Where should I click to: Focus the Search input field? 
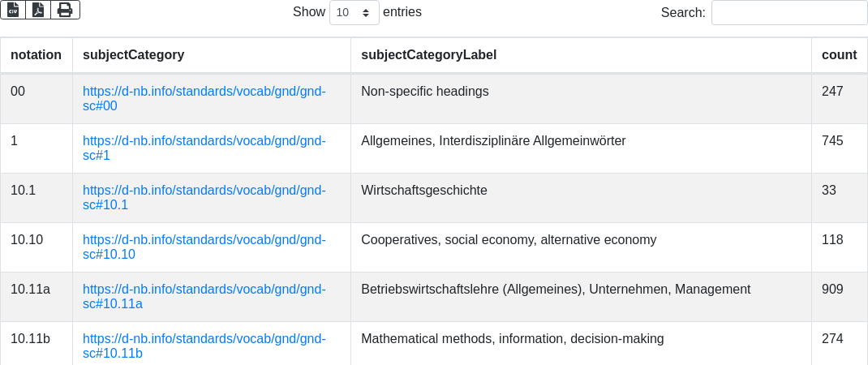(x=789, y=13)
